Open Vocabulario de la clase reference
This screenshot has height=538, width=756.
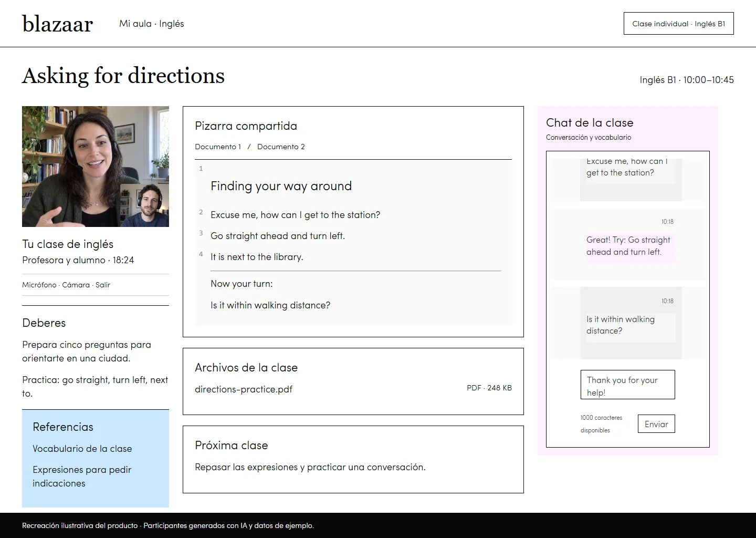(x=82, y=449)
